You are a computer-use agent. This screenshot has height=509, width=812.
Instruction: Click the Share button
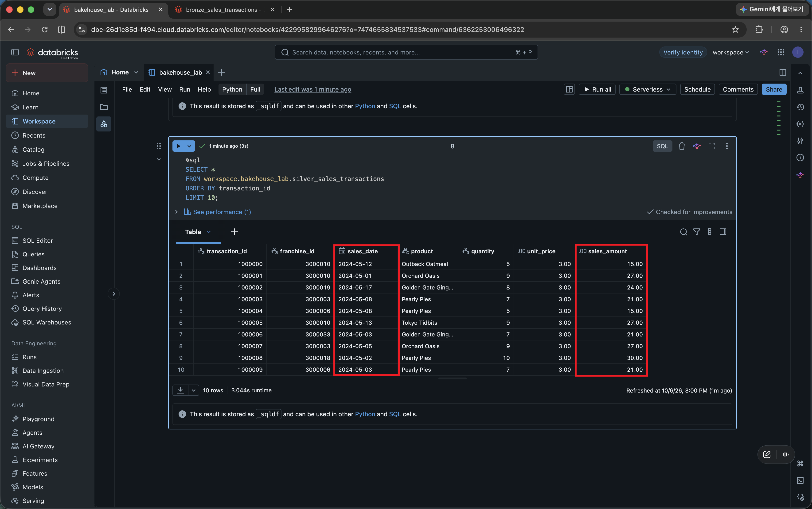(774, 89)
